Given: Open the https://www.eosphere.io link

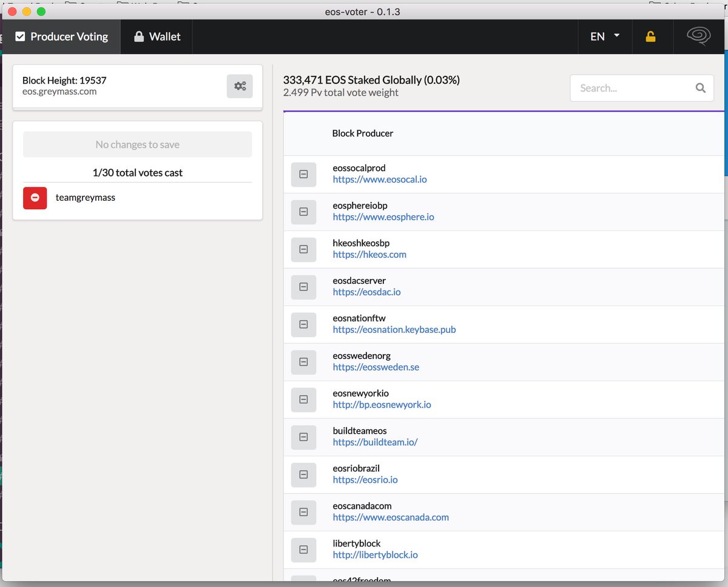Looking at the screenshot, I should tap(383, 217).
